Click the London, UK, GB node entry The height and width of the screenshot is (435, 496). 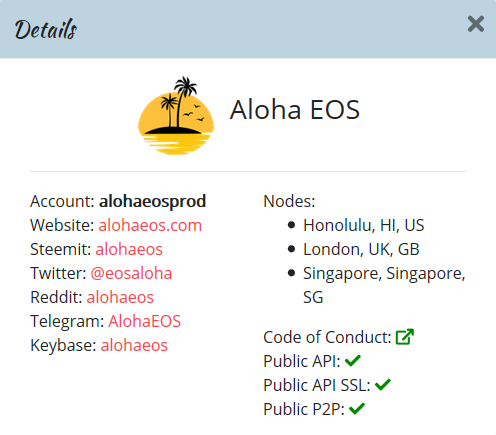pyautogui.click(x=361, y=249)
